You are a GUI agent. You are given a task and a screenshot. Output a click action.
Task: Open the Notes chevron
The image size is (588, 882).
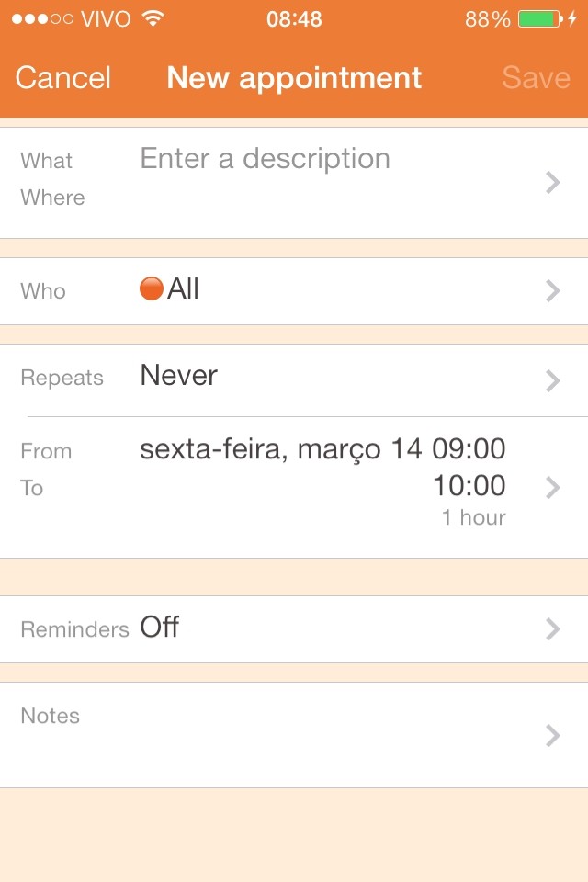552,735
